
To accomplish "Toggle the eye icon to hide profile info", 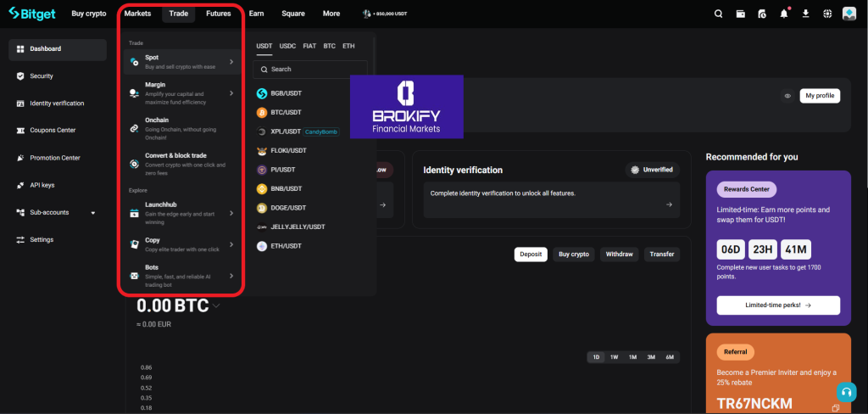I will tap(787, 96).
